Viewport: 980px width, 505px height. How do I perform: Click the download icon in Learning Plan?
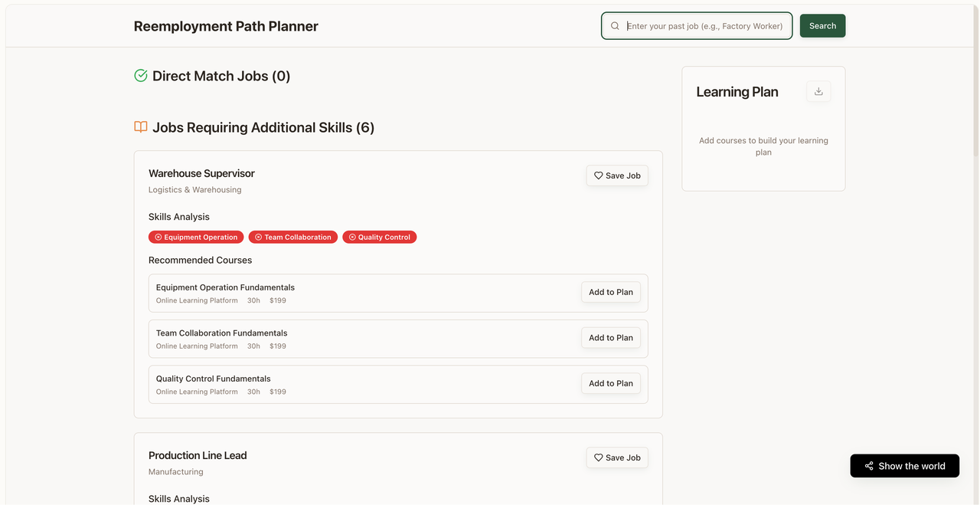click(818, 92)
